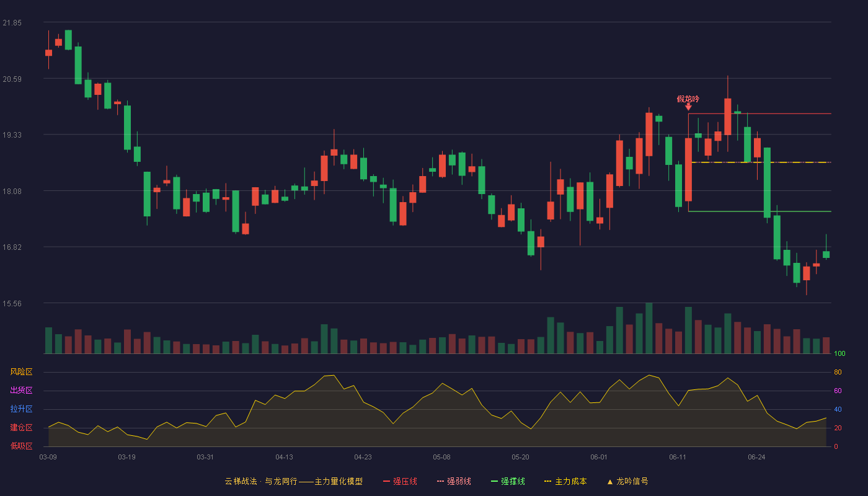Click the blue 40 indicator scale value
Screen dimensions: 868x496
click(x=838, y=409)
